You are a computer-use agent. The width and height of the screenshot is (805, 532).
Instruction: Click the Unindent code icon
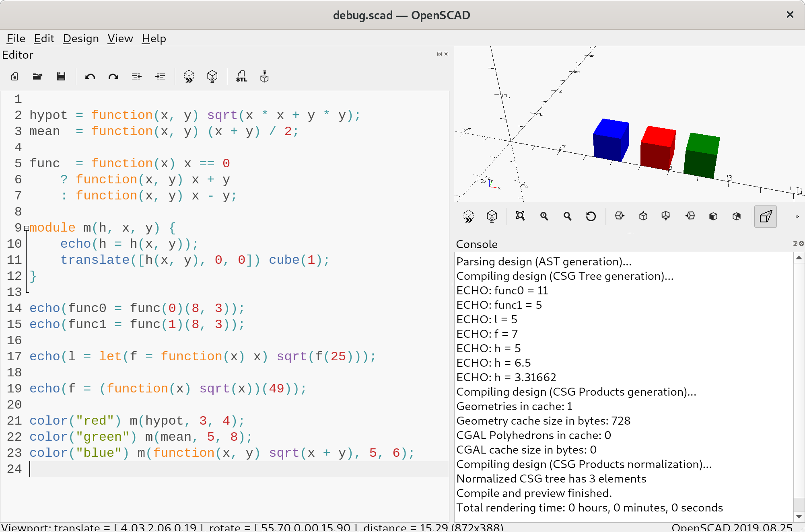(x=136, y=76)
